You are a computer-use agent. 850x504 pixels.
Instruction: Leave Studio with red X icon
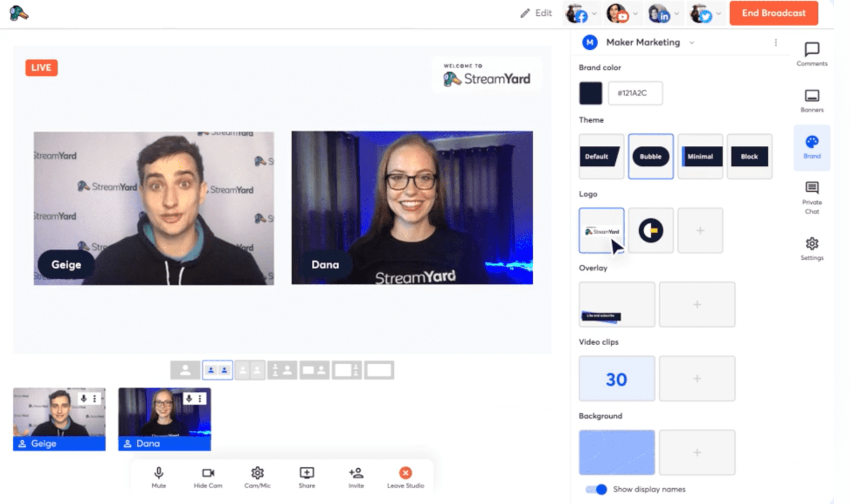pyautogui.click(x=405, y=478)
